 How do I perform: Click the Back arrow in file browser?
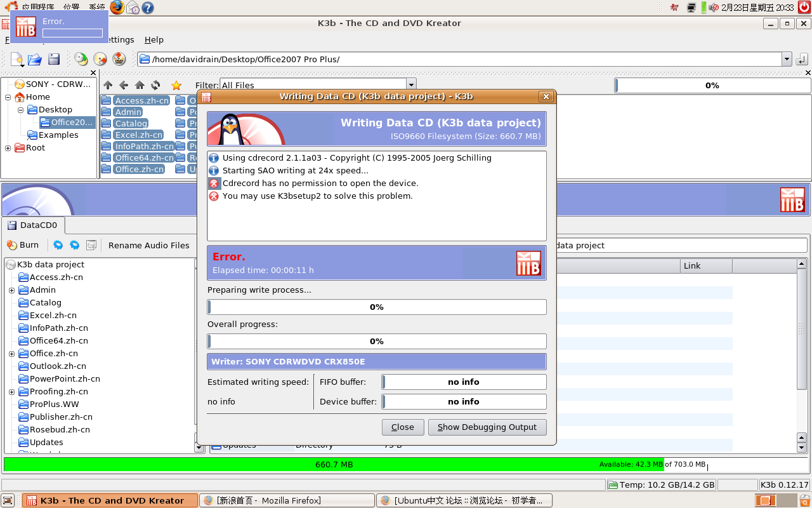[x=124, y=85]
